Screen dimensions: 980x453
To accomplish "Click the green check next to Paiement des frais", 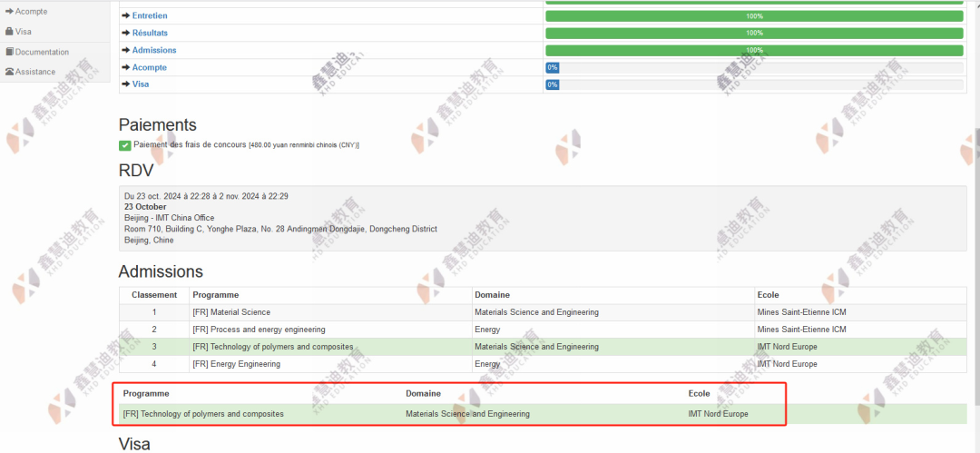I will 124,145.
